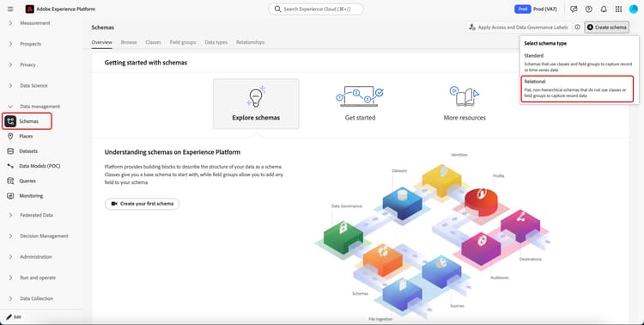Expand the Run and operate section
The height and width of the screenshot is (325, 644).
click(10, 278)
